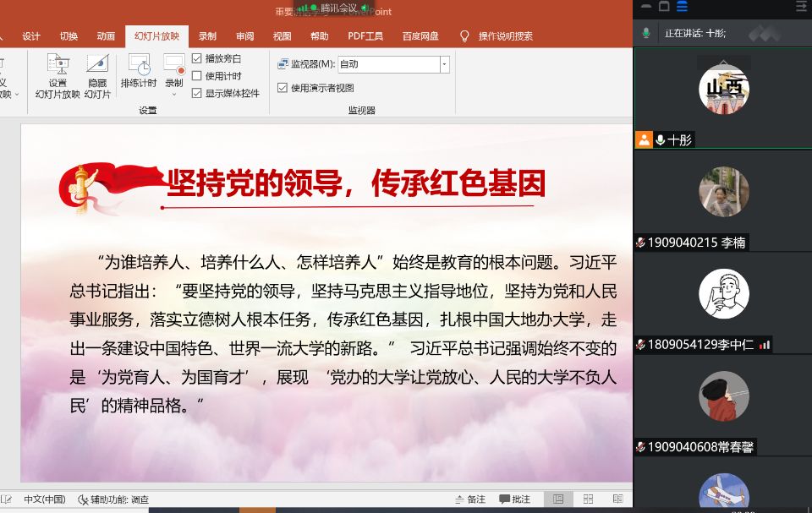Image resolution: width=812 pixels, height=513 pixels.
Task: Switch to slide sorter view in the status bar
Action: tap(588, 499)
